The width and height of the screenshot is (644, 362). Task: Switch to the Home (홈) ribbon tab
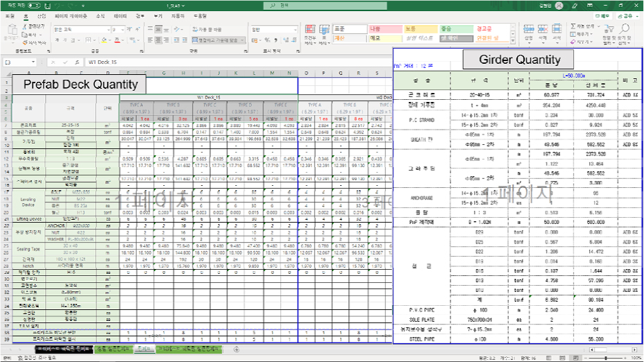[26, 16]
